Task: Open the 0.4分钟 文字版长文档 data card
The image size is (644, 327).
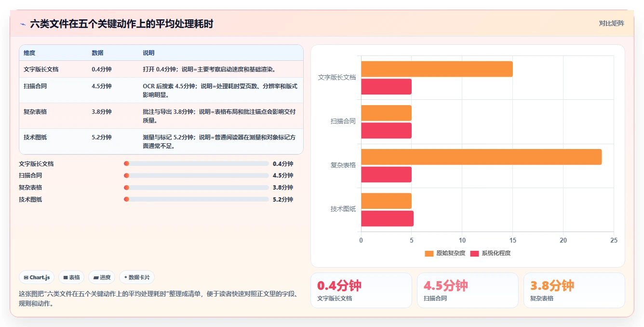Action: click(361, 290)
